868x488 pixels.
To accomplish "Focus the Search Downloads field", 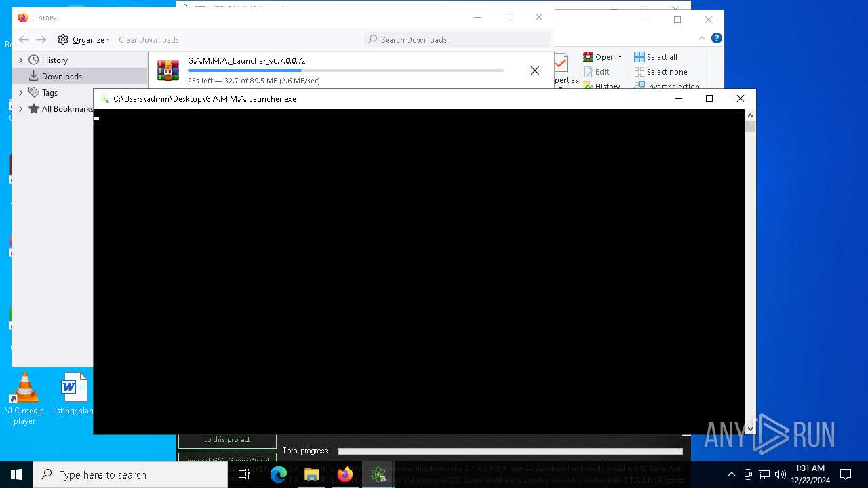I will [x=458, y=40].
